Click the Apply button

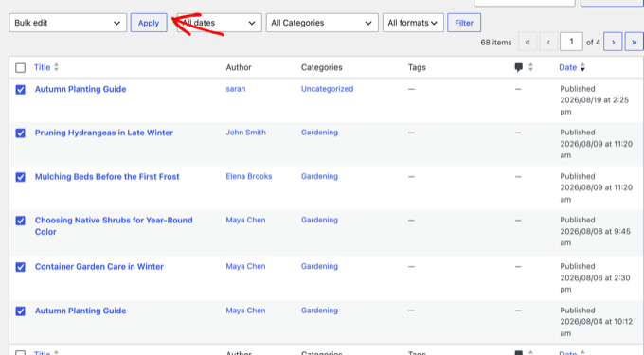[x=149, y=23]
